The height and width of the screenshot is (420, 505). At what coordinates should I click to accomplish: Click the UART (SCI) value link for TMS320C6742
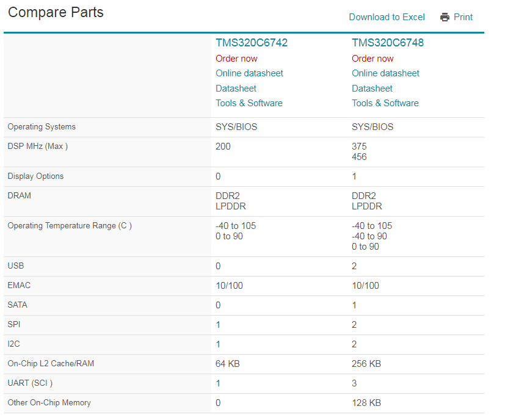point(217,383)
